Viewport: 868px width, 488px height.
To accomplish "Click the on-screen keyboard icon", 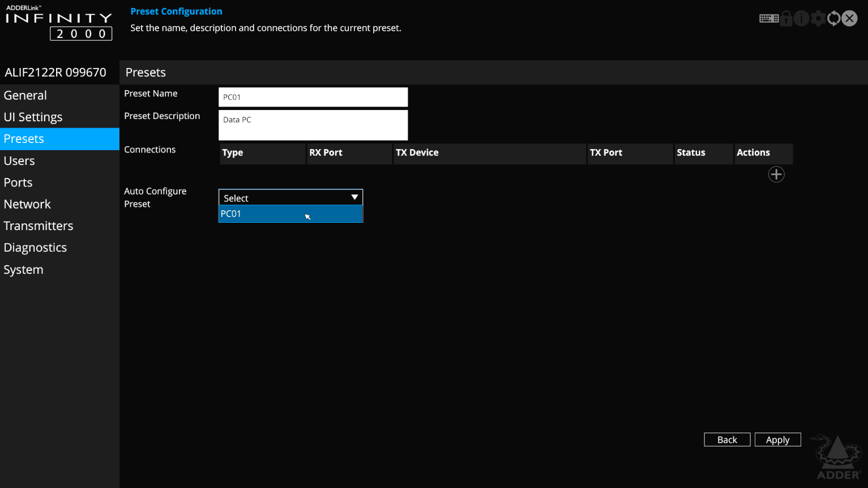I will (x=768, y=19).
